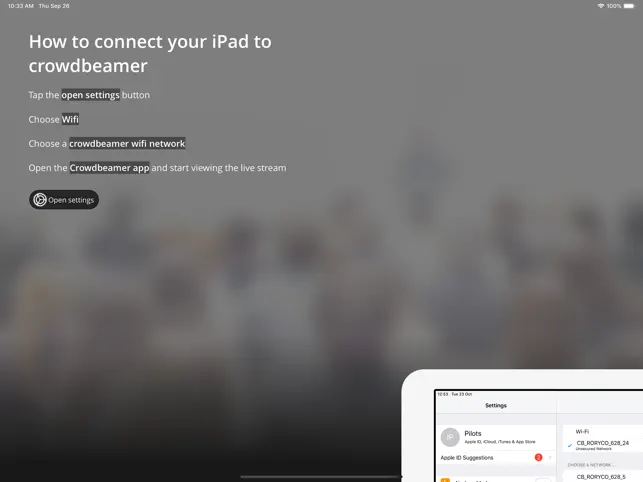Click the 'Pilots' account name in preview
643x482 pixels.
(473, 433)
